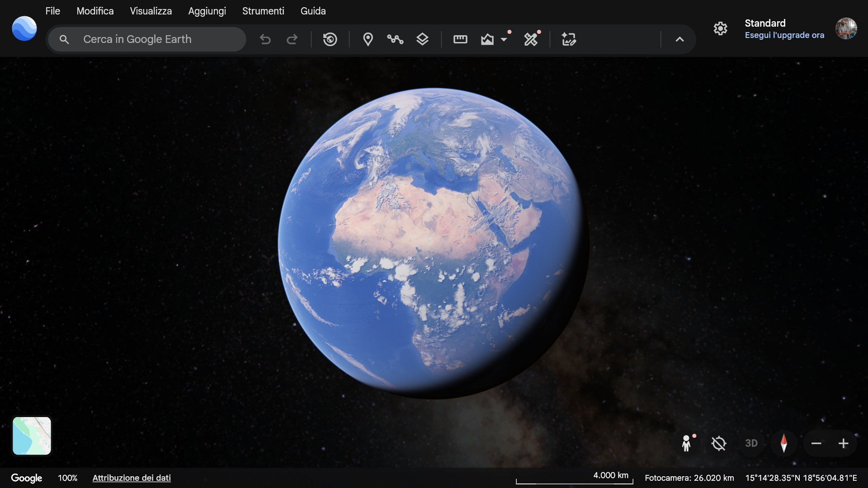Click the Google logo in footer
The width and height of the screenshot is (868, 488).
(x=27, y=478)
